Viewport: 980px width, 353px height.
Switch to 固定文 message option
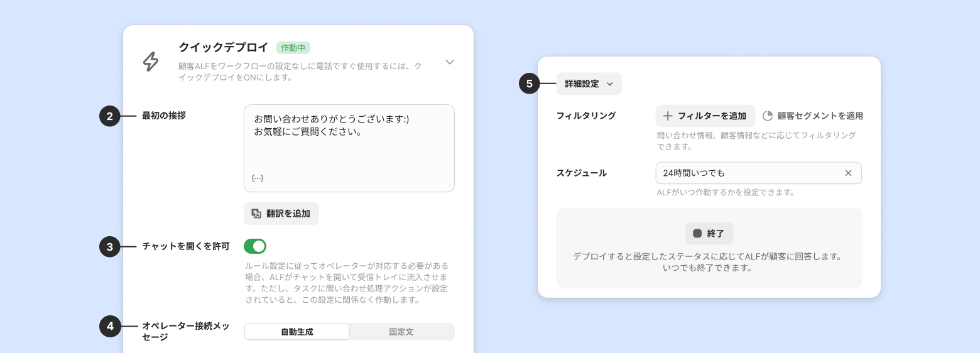[401, 332]
